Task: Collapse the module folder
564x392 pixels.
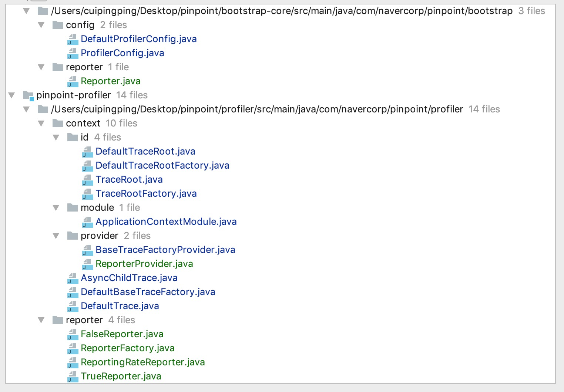Action: (x=56, y=208)
